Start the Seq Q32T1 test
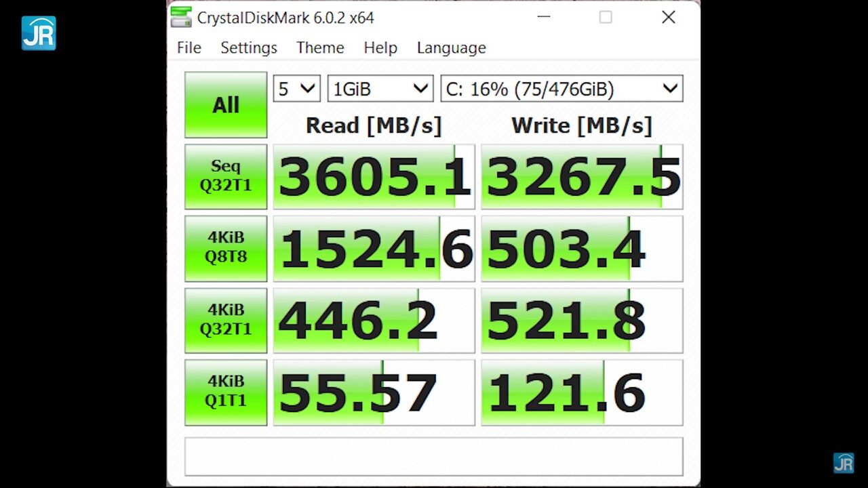The image size is (868, 488). click(x=226, y=176)
